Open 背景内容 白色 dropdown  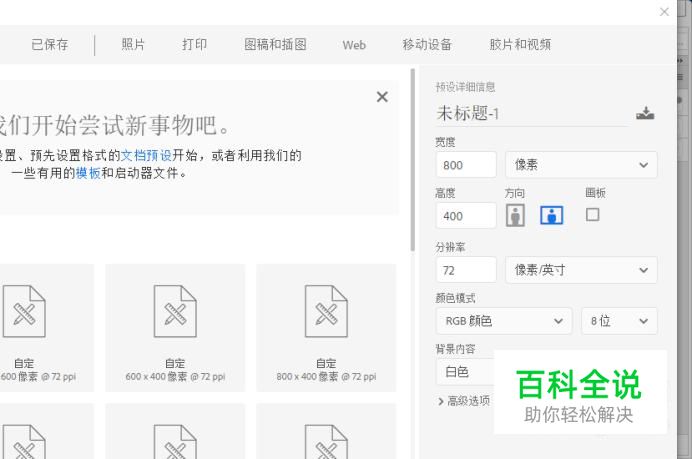coord(465,372)
